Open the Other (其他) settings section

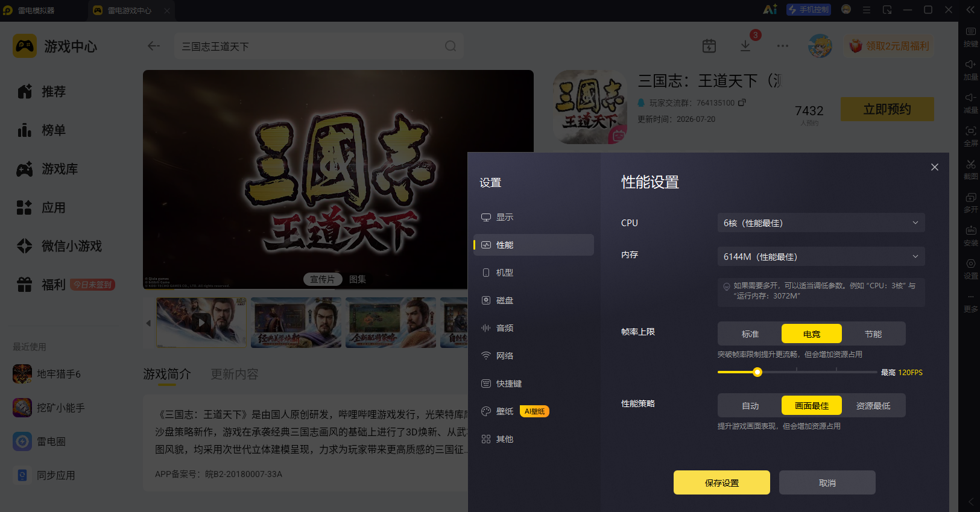(x=534, y=439)
